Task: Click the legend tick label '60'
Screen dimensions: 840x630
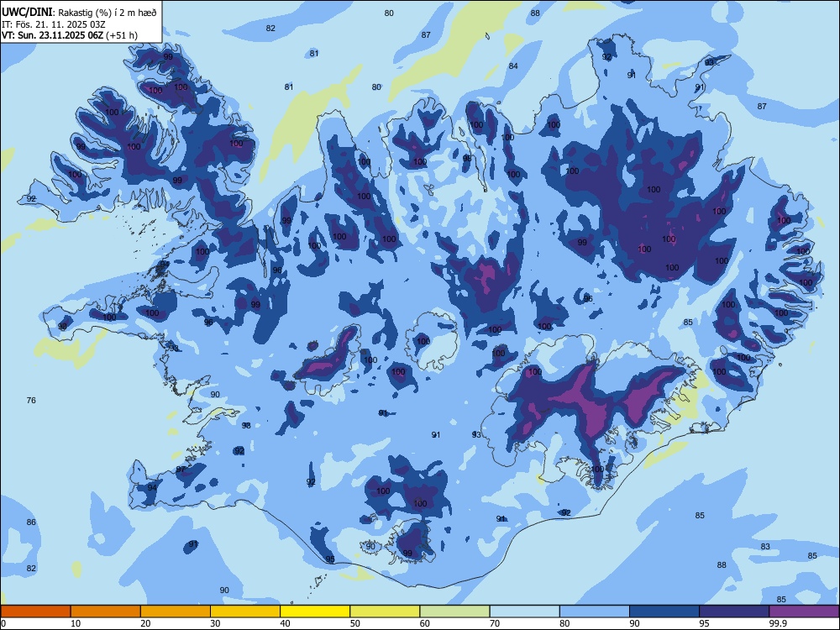Action: pyautogui.click(x=425, y=623)
